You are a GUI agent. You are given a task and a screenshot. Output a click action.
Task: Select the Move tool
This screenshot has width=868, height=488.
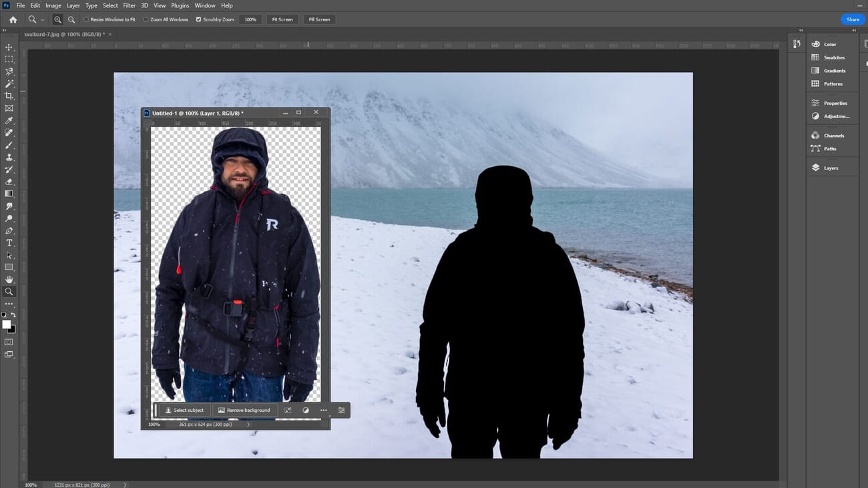pyautogui.click(x=9, y=47)
